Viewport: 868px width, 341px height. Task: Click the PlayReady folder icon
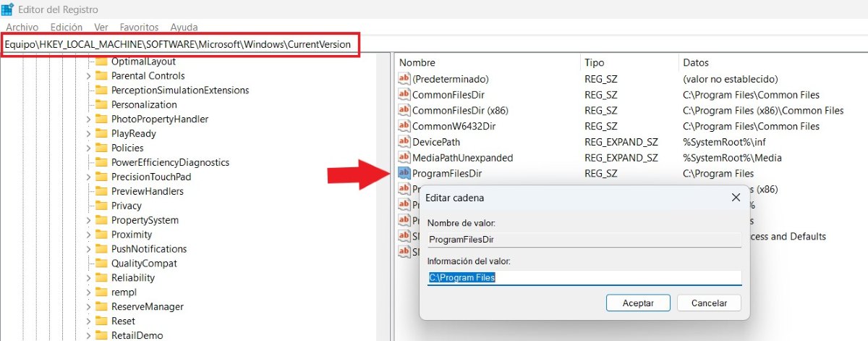point(101,134)
